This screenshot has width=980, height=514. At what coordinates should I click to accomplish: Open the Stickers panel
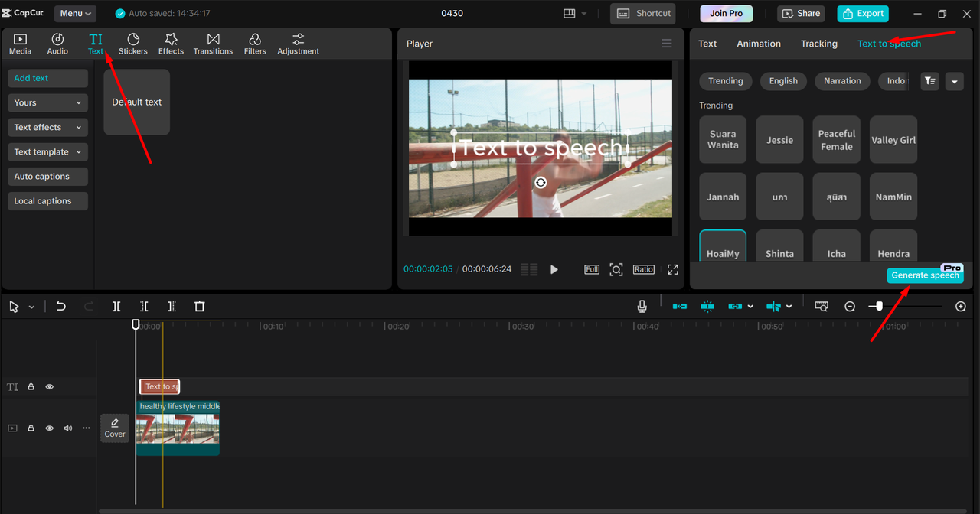[x=132, y=44]
